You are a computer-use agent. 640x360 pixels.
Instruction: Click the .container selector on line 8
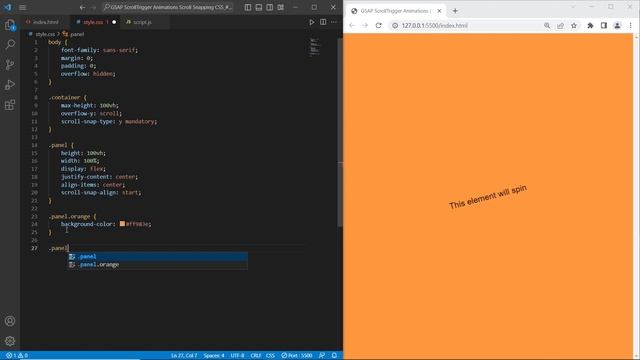coord(64,98)
